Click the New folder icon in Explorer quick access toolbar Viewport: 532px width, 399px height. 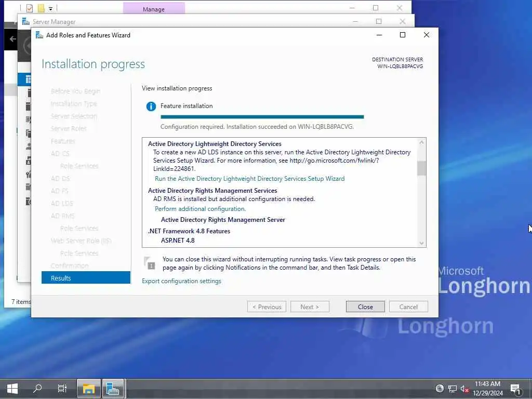click(x=41, y=8)
